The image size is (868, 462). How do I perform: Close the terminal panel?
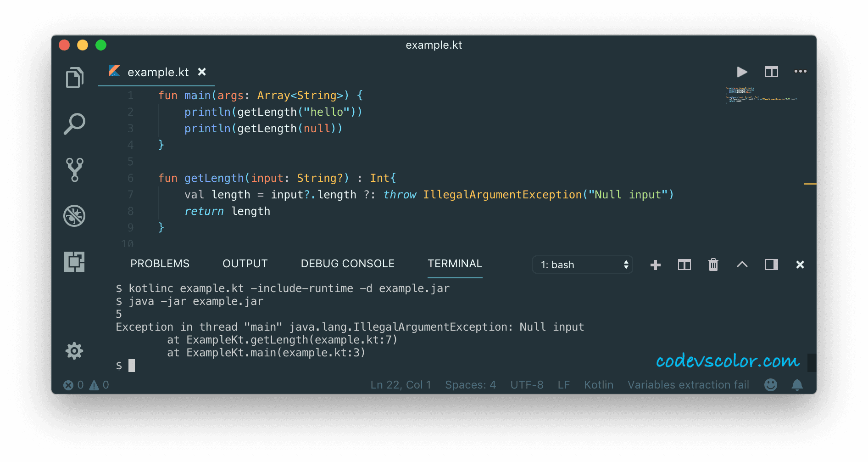click(x=800, y=265)
